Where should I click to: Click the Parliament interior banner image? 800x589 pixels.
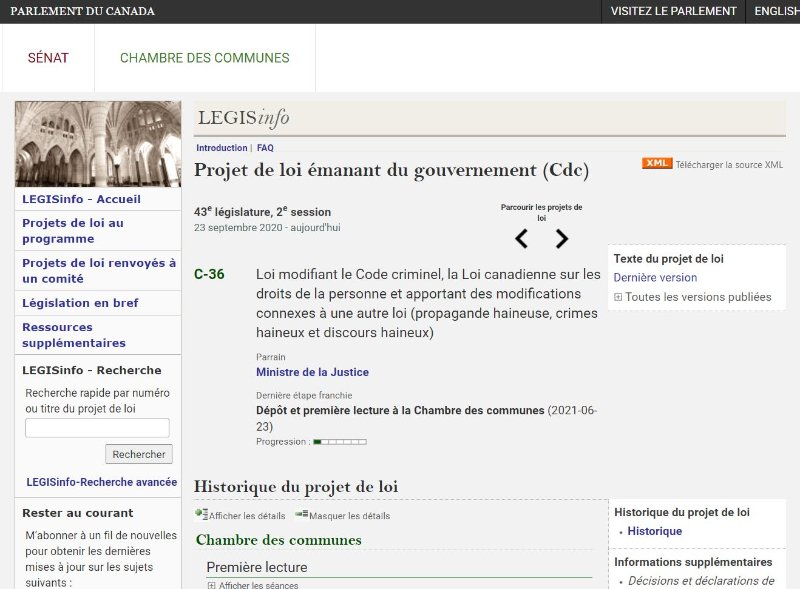click(98, 144)
